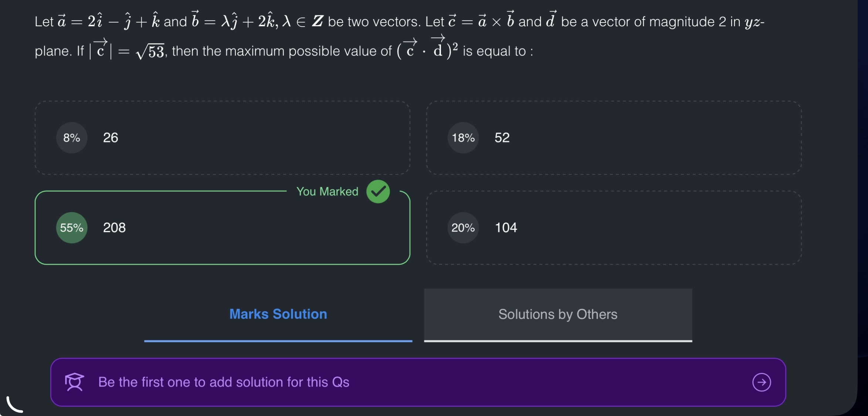This screenshot has height=416, width=868.
Task: Click the green 55% response badge
Action: click(72, 228)
